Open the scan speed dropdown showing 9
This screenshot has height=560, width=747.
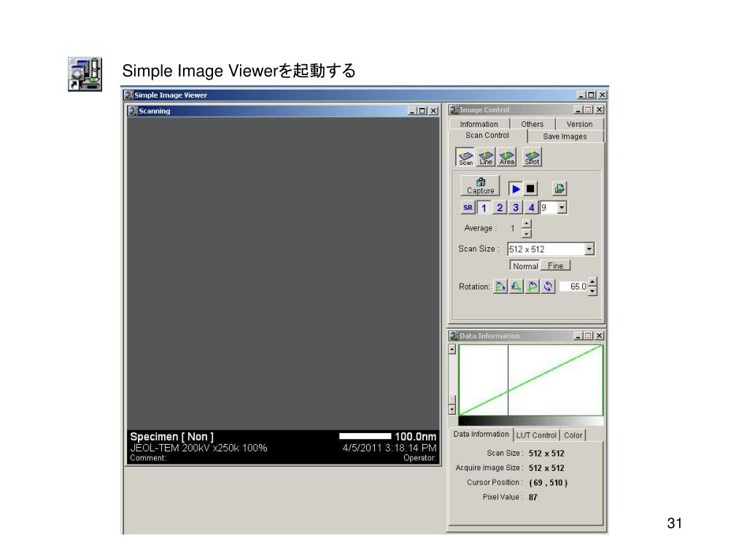click(x=562, y=208)
